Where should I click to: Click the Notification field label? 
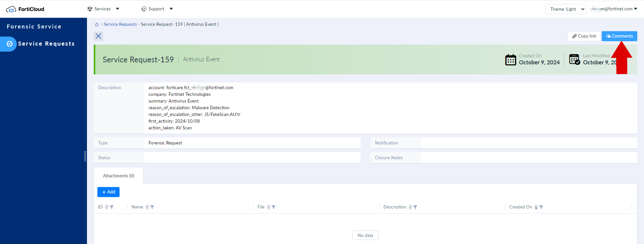(x=386, y=143)
